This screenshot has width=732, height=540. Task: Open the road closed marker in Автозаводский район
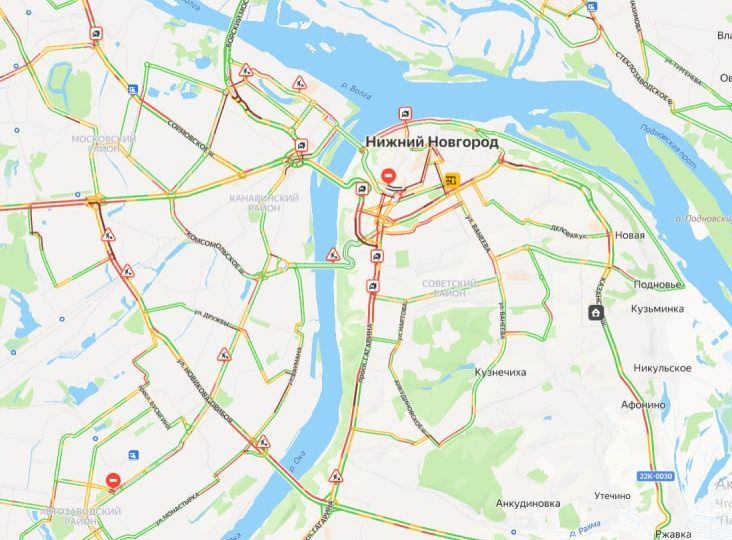[x=113, y=480]
